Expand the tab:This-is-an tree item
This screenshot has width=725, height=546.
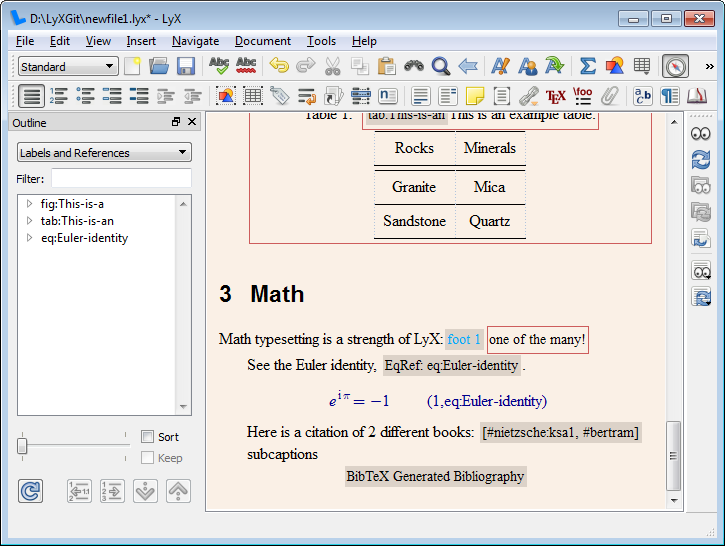(x=29, y=221)
